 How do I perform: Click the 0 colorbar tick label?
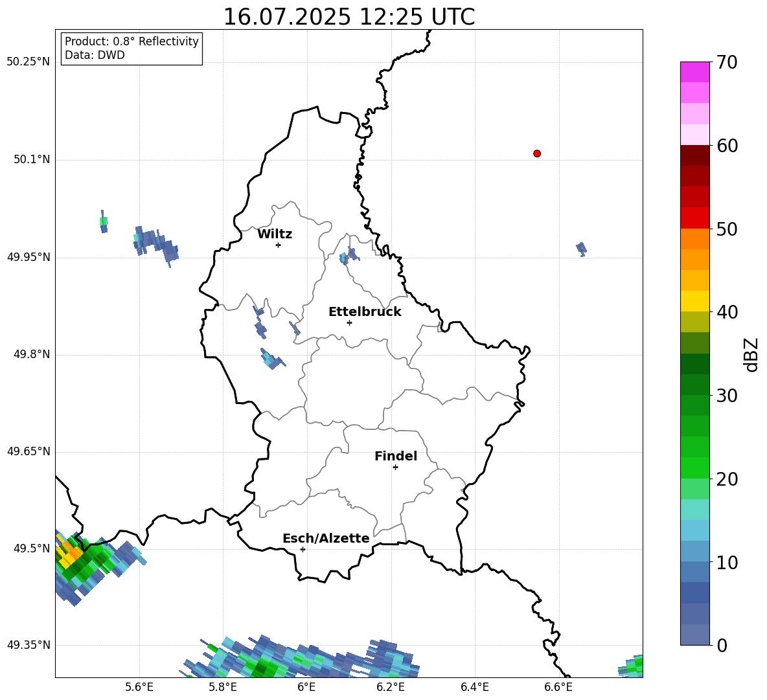pos(722,645)
